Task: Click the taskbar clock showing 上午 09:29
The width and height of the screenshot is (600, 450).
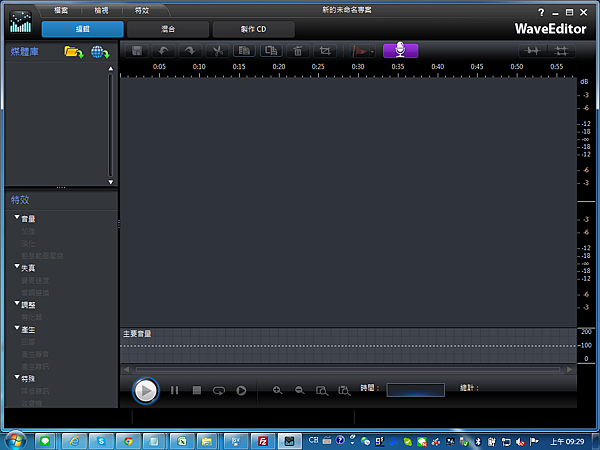Action: tap(567, 442)
